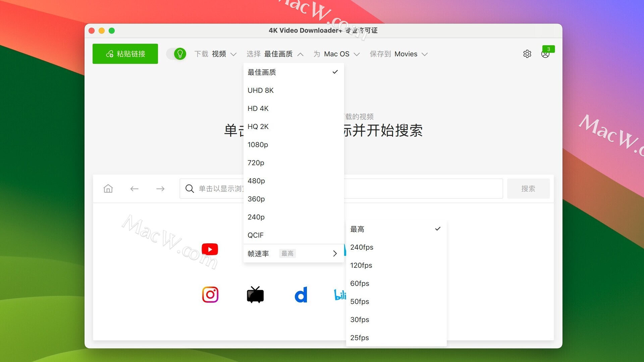Click the browser back arrow
This screenshot has width=644, height=362.
click(x=134, y=189)
